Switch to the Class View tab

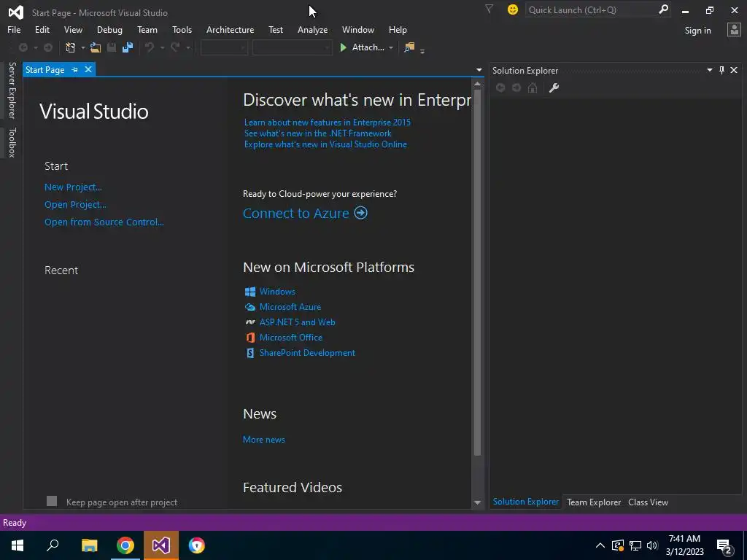click(x=648, y=502)
